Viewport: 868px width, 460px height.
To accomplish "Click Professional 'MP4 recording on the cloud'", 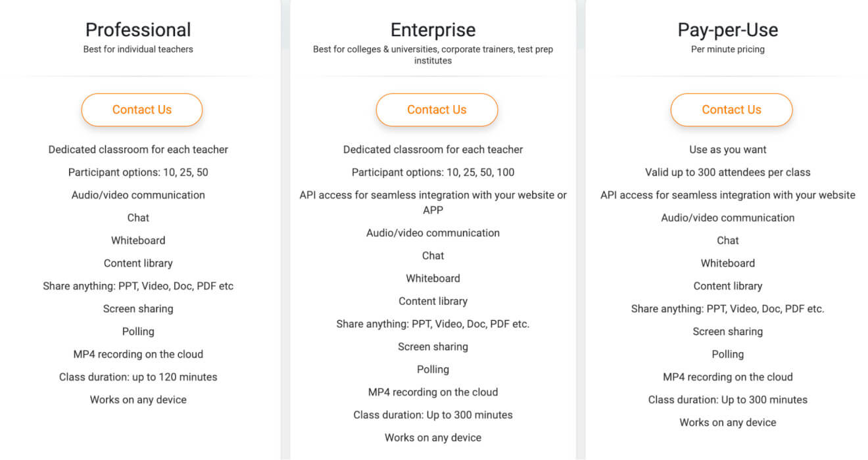I will (x=138, y=354).
